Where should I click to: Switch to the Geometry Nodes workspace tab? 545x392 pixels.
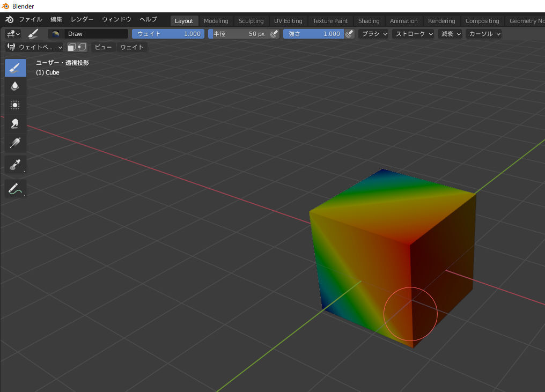(526, 21)
